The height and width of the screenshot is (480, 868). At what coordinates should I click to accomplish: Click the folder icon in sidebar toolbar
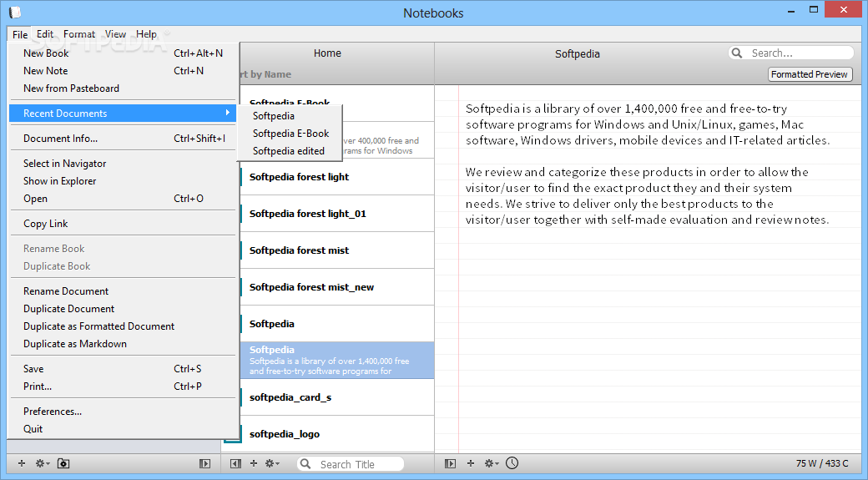tap(63, 463)
